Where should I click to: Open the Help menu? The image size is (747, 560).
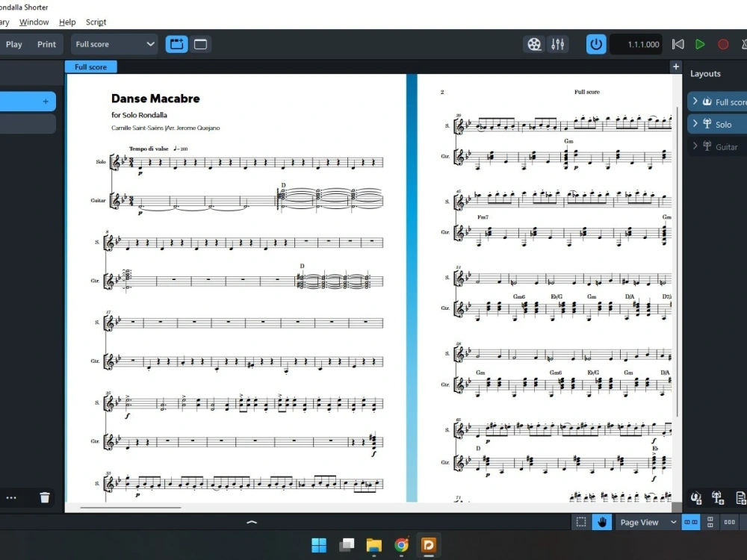pos(67,22)
